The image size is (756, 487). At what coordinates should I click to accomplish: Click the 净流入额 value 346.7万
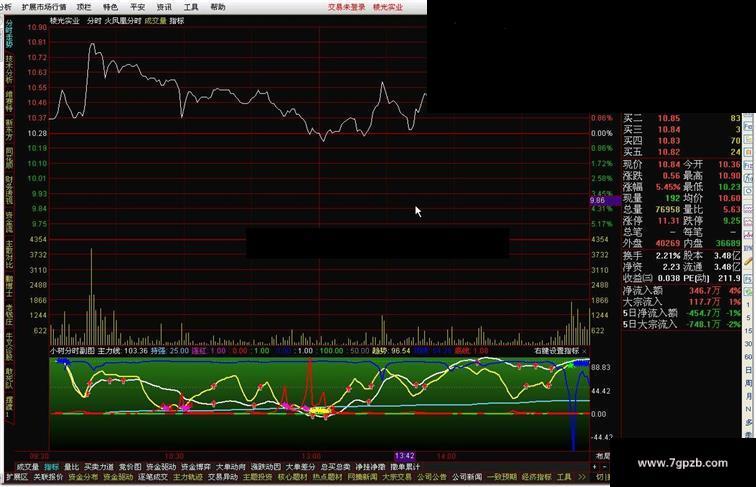704,291
